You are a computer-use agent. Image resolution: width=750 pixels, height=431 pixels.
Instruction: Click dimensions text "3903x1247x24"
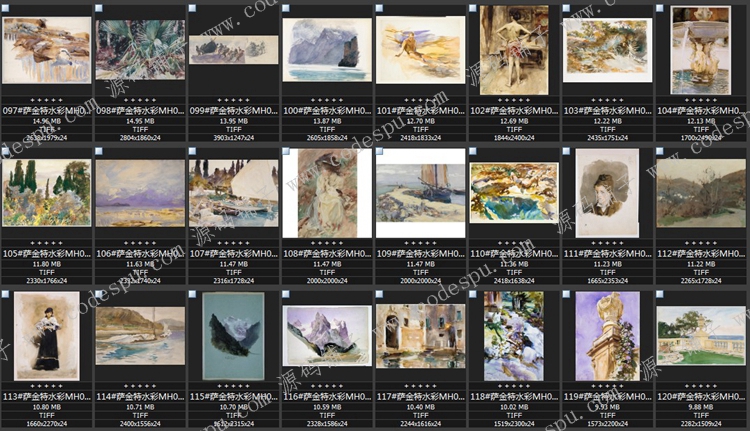pos(233,138)
